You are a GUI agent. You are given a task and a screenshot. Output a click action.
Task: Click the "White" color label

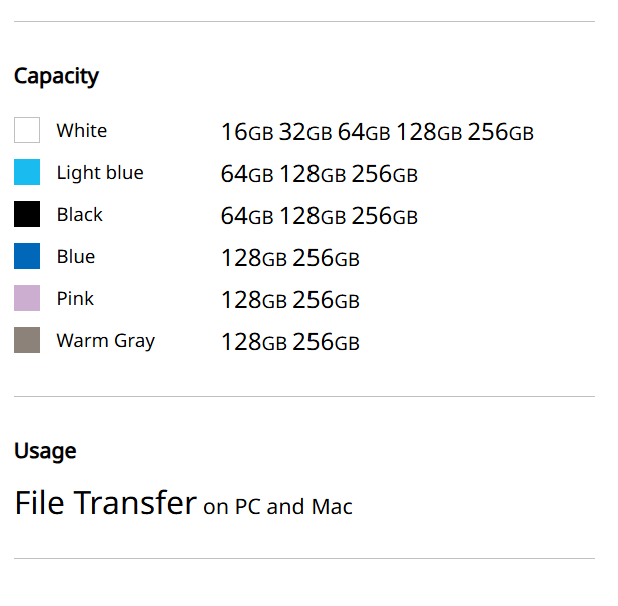(x=81, y=131)
